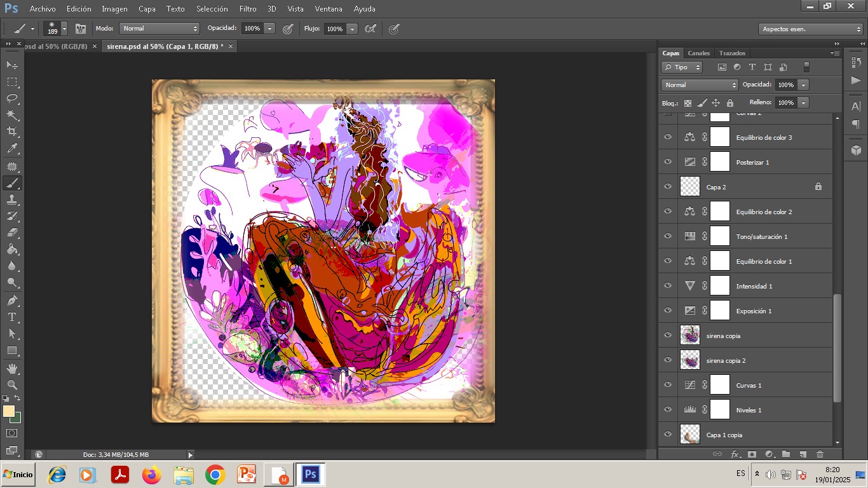Click the foreground color swatch
868x488 pixels.
click(9, 412)
